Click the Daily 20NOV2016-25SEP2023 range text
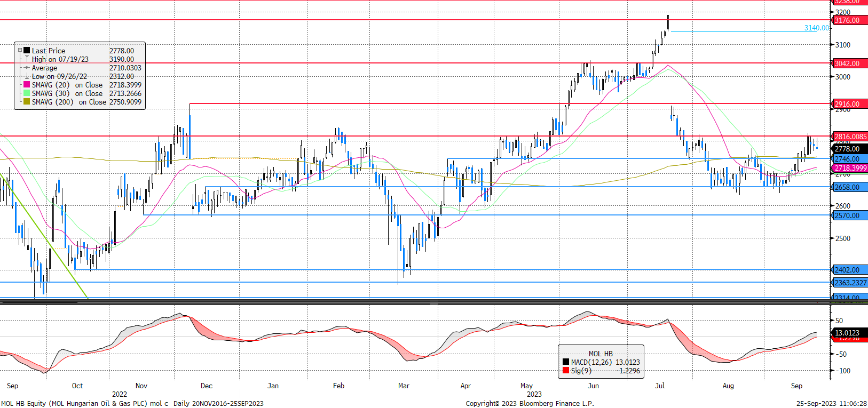 [x=218, y=403]
